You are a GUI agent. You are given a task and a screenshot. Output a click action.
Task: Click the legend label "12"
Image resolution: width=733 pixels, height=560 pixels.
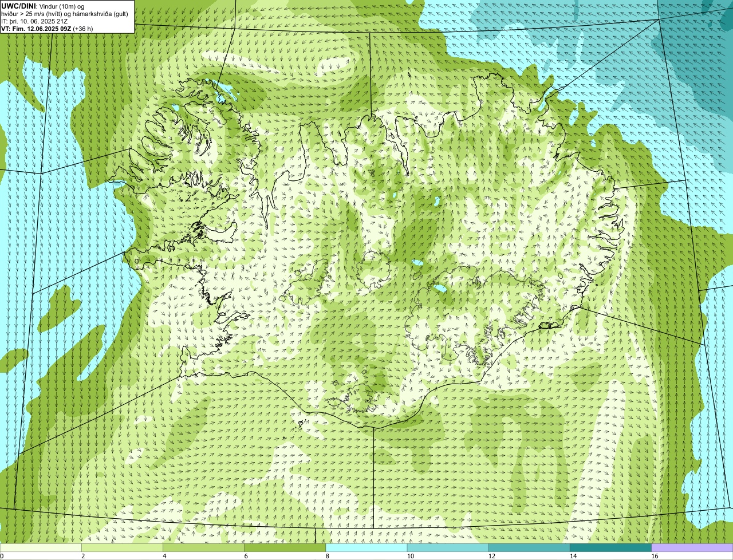(x=492, y=556)
